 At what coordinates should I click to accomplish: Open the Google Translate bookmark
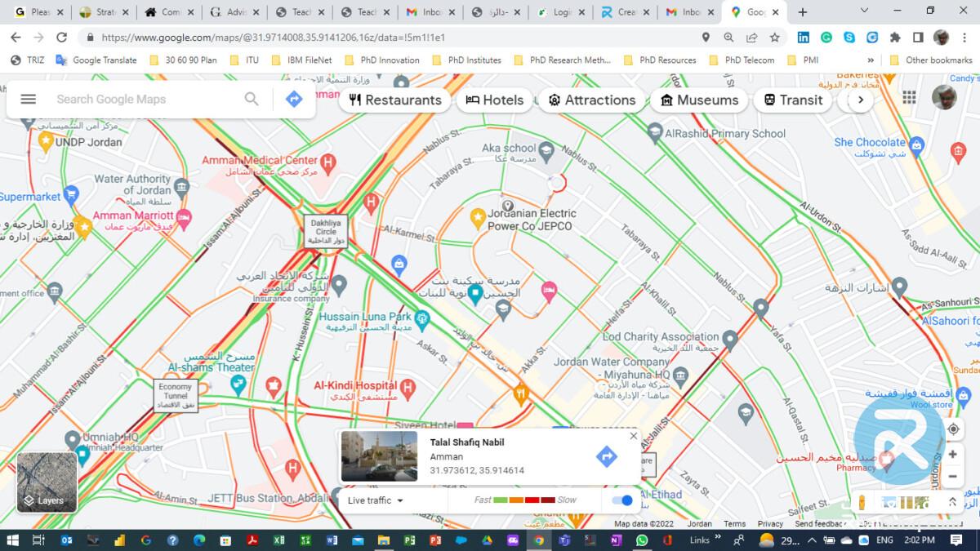[96, 60]
